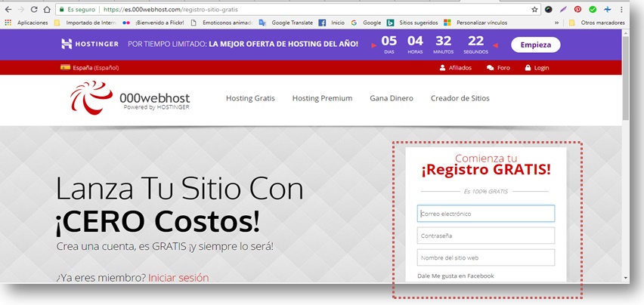Image resolution: width=644 pixels, height=305 pixels.
Task: Bookmark this page with the star icon
Action: click(x=534, y=9)
